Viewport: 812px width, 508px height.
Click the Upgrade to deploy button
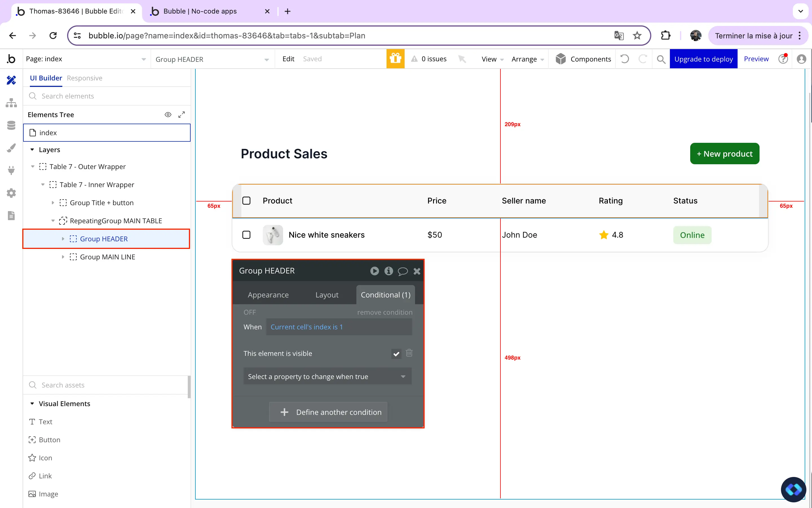(703, 59)
